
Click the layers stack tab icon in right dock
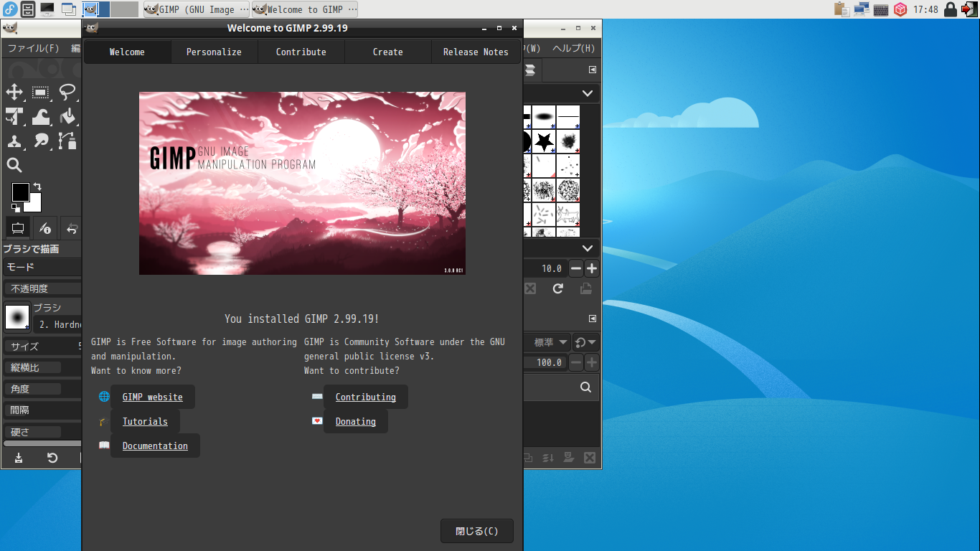530,70
